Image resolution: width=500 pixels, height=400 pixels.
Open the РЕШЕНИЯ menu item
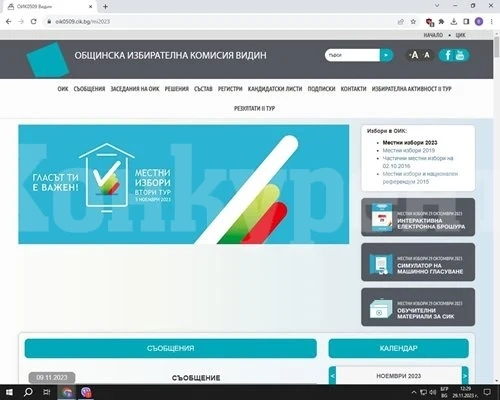tap(177, 89)
